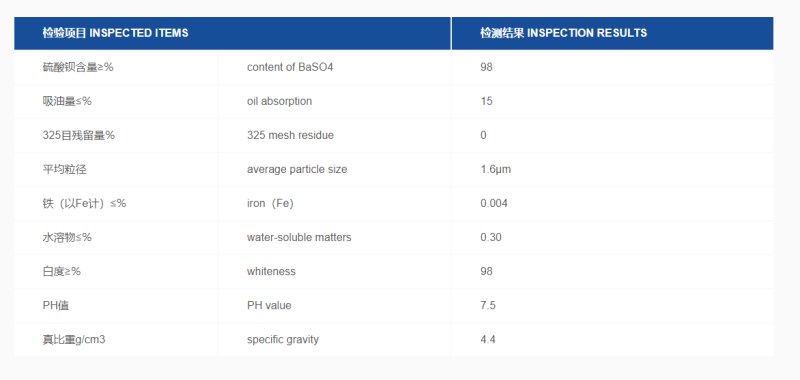Select the 7.5 PH result
The image size is (800, 380).
[488, 306]
